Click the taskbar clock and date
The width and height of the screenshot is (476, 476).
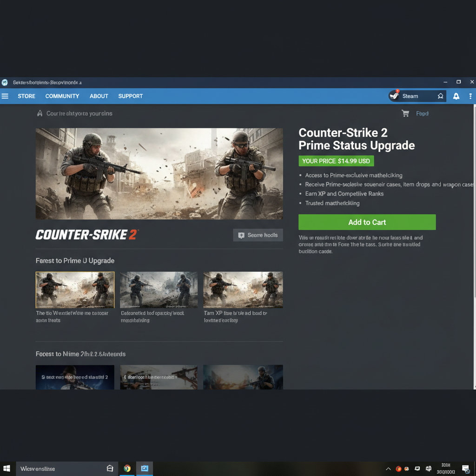[446, 469]
